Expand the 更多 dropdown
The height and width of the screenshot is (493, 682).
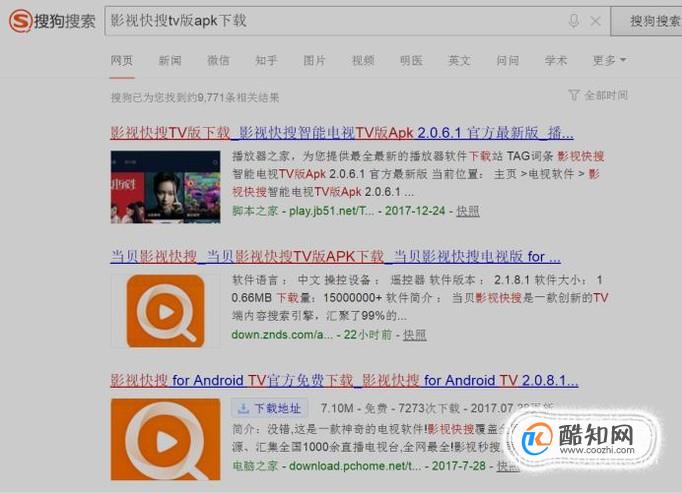(609, 60)
